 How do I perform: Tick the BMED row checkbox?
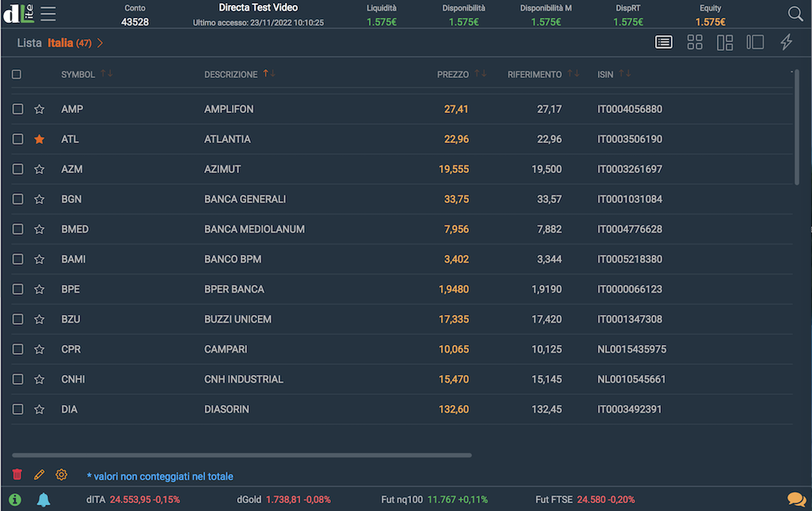pyautogui.click(x=18, y=229)
